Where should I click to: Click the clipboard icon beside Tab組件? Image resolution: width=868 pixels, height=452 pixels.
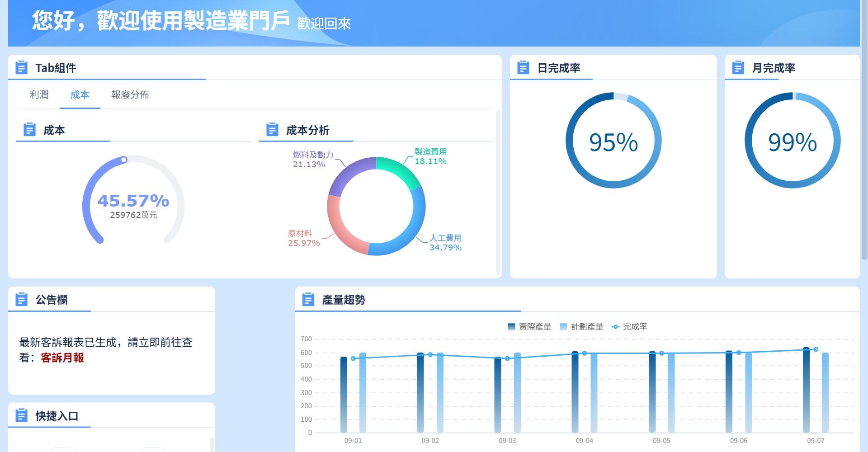[x=21, y=68]
